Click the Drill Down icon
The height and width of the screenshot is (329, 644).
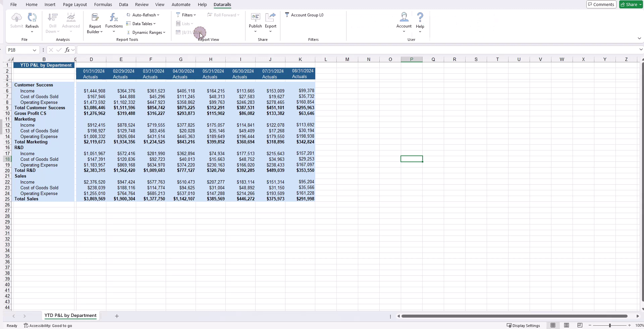[53, 17]
